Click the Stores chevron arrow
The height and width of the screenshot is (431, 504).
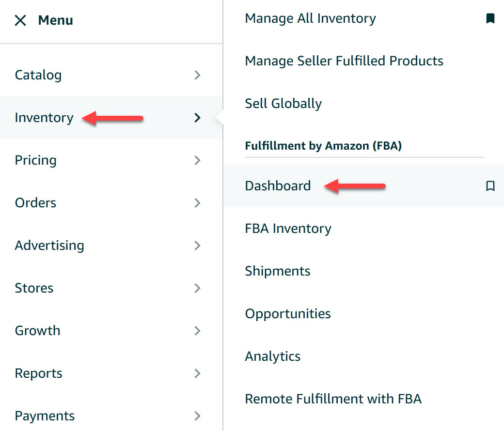click(x=197, y=288)
